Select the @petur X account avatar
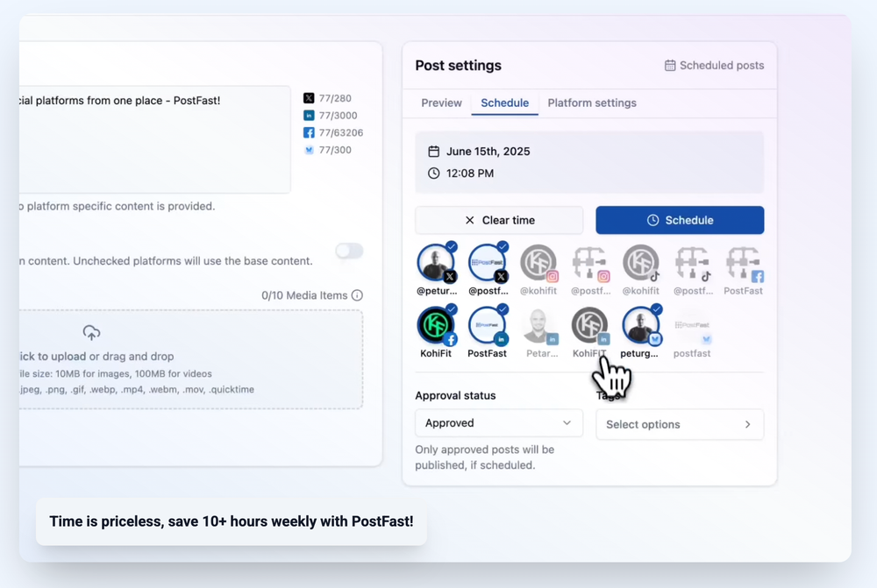The height and width of the screenshot is (588, 877). coord(436,262)
